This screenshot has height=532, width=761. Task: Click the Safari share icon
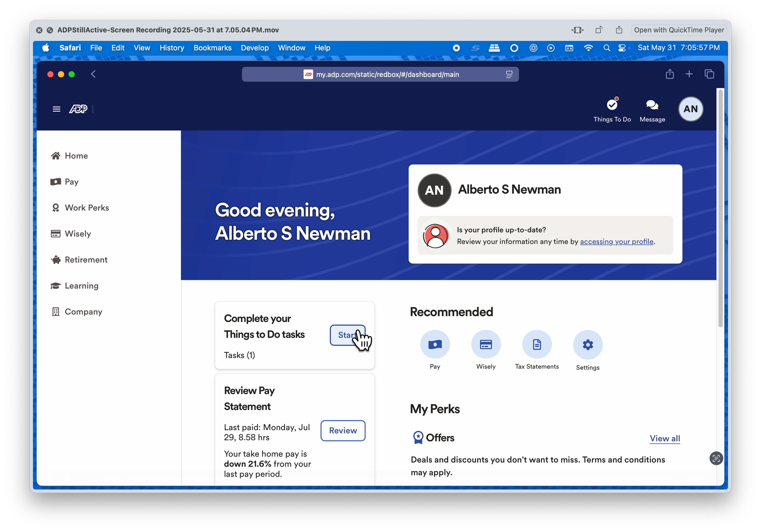click(670, 74)
